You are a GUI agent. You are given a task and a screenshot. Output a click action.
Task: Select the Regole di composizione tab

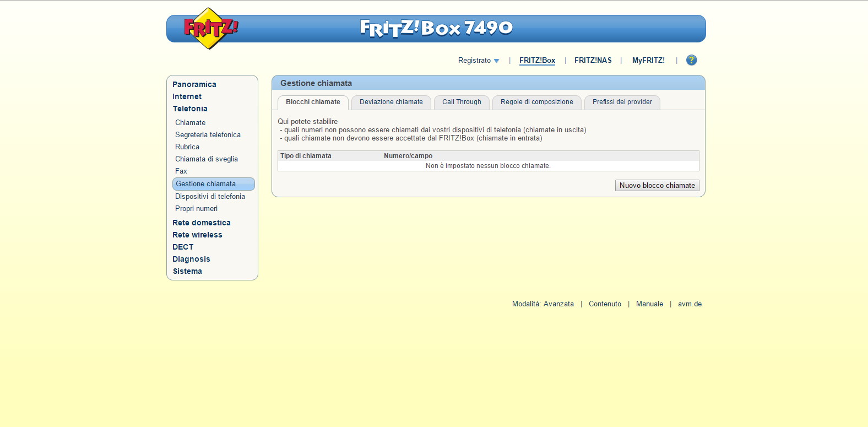click(536, 102)
